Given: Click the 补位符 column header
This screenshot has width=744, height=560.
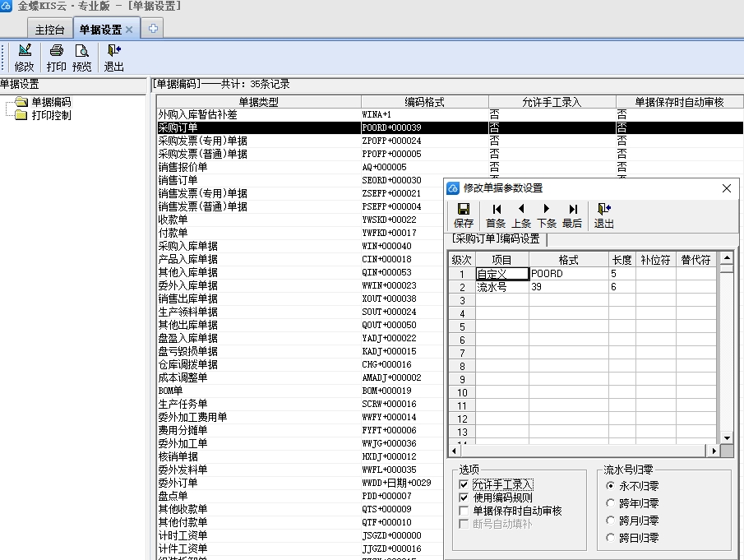Looking at the screenshot, I should (x=655, y=260).
